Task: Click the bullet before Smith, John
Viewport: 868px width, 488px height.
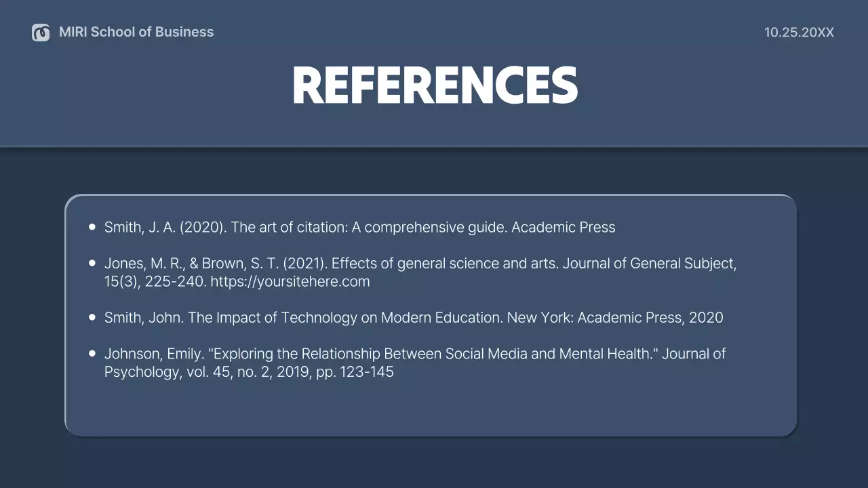Action: point(92,317)
